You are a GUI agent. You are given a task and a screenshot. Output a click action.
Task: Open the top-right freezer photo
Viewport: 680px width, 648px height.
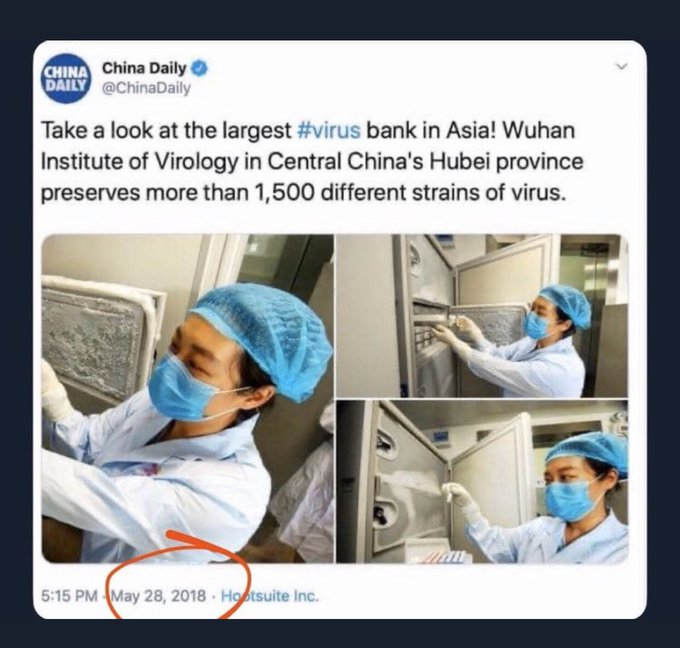tap(482, 316)
